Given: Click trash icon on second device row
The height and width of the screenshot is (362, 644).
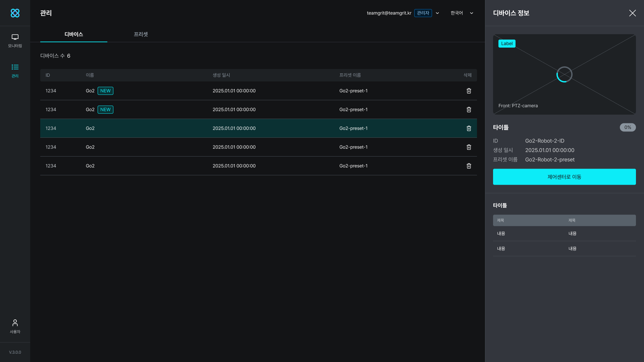Looking at the screenshot, I should pos(469,110).
